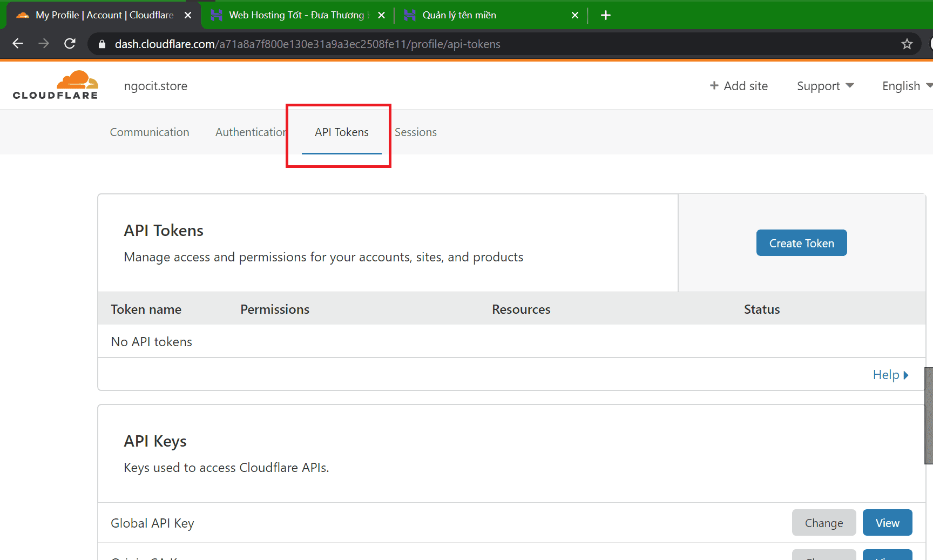Click the browser back arrow
Screen dimensions: 933x560
click(x=18, y=44)
